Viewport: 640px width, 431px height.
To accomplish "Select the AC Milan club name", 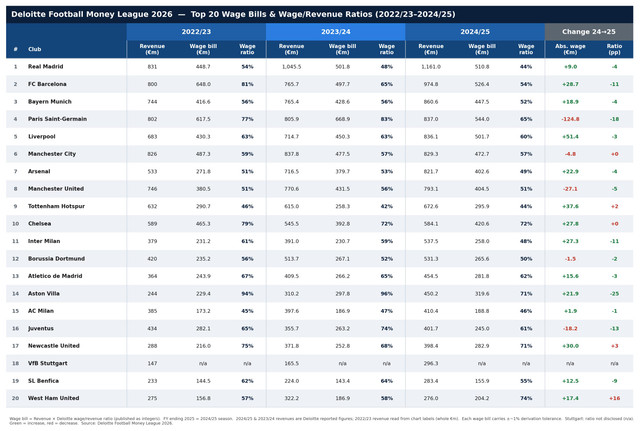I will pyautogui.click(x=41, y=311).
